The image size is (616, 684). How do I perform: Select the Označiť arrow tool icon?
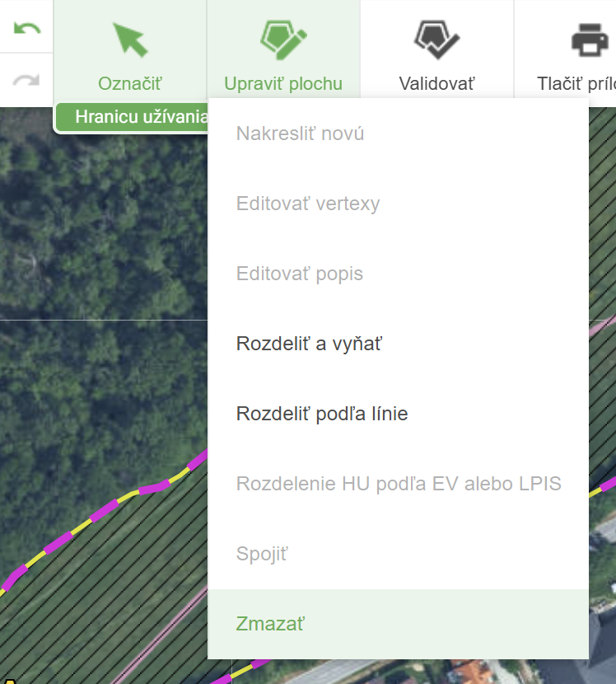[x=130, y=40]
